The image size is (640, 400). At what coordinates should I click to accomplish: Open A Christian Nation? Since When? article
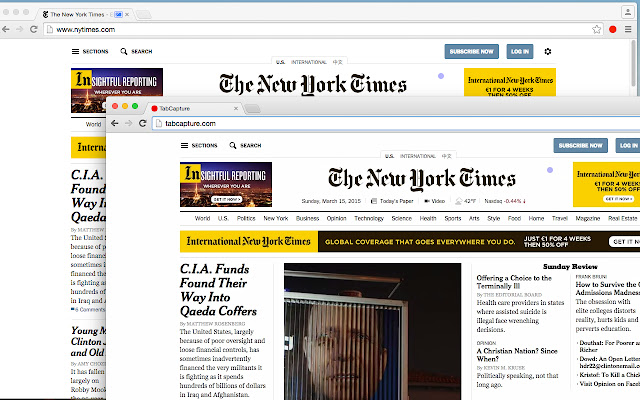517,355
